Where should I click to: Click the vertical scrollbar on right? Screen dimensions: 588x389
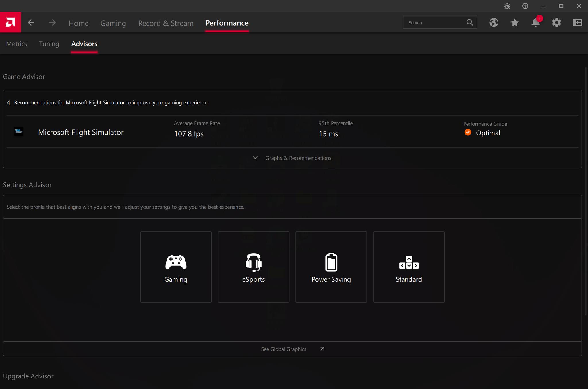pos(586,192)
